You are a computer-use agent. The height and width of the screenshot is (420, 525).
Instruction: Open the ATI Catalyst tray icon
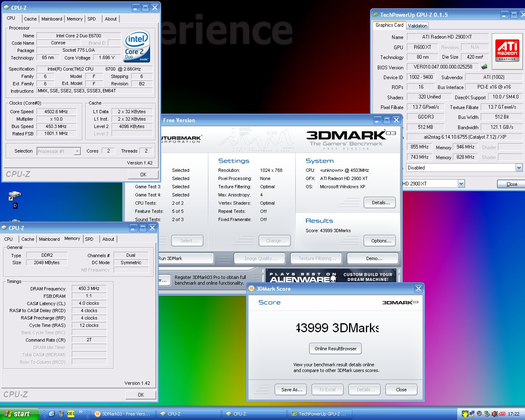point(502,414)
